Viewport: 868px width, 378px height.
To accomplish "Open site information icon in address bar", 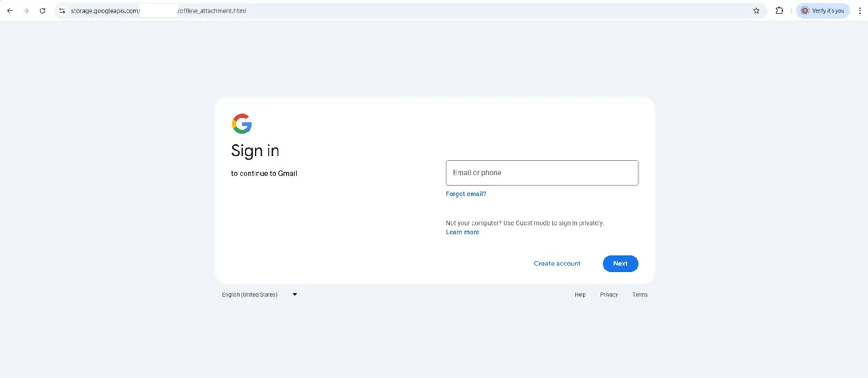I will pyautogui.click(x=62, y=11).
